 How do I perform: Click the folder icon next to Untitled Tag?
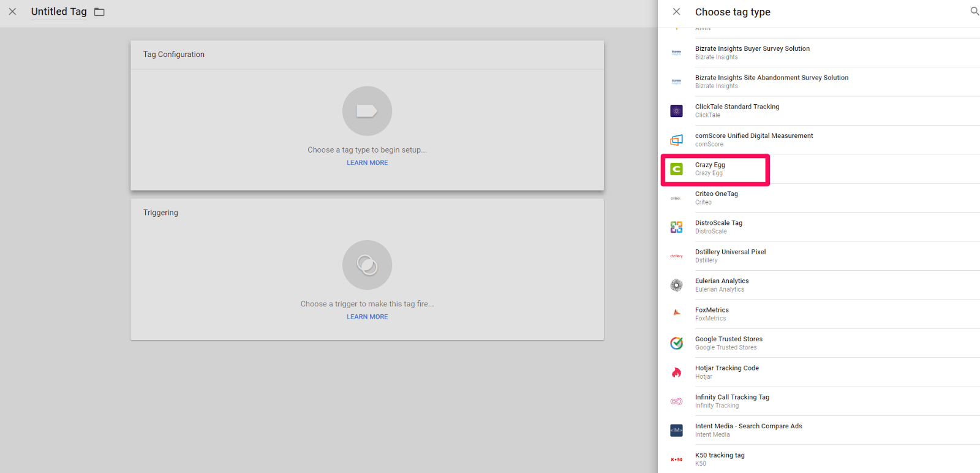(x=99, y=12)
